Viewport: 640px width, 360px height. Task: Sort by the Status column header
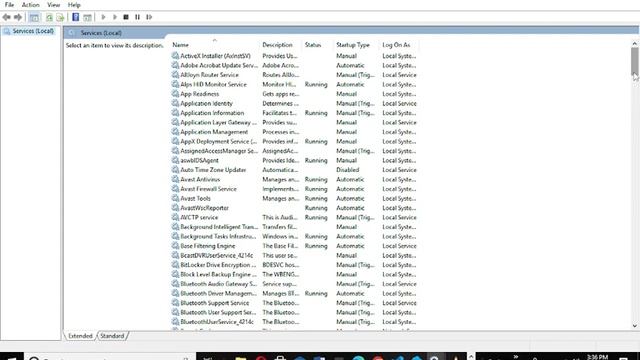pos(318,45)
